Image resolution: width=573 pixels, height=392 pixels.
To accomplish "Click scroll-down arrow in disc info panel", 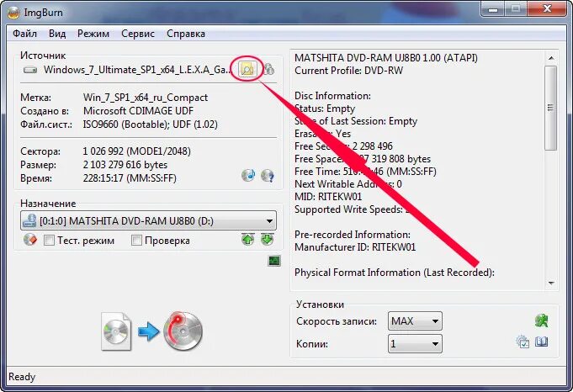I will 551,283.
